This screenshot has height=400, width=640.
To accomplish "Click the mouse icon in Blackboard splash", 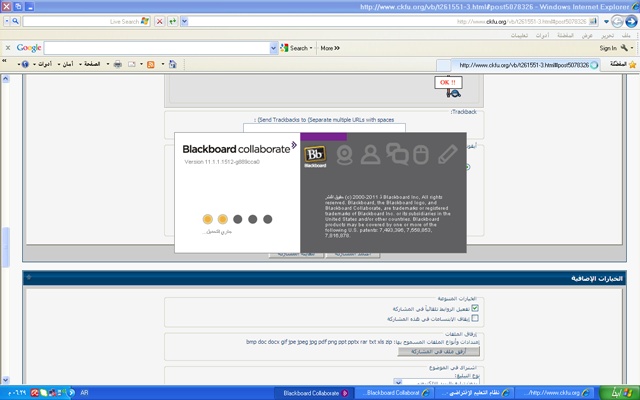I will click(x=421, y=155).
